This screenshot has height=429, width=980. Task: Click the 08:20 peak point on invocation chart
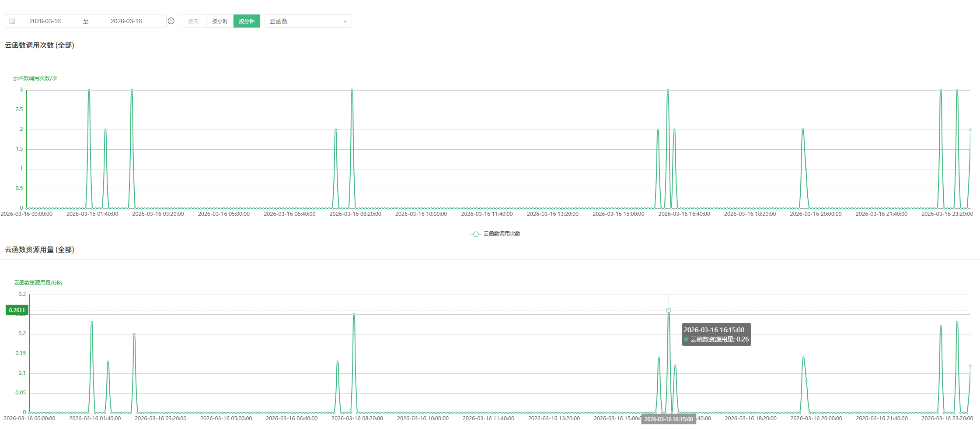pos(352,91)
